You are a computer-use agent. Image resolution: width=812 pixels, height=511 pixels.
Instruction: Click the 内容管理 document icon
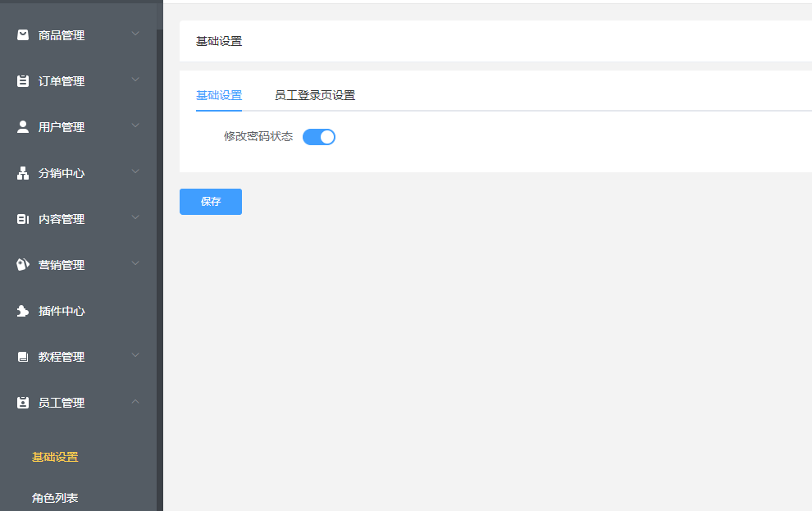(x=23, y=219)
